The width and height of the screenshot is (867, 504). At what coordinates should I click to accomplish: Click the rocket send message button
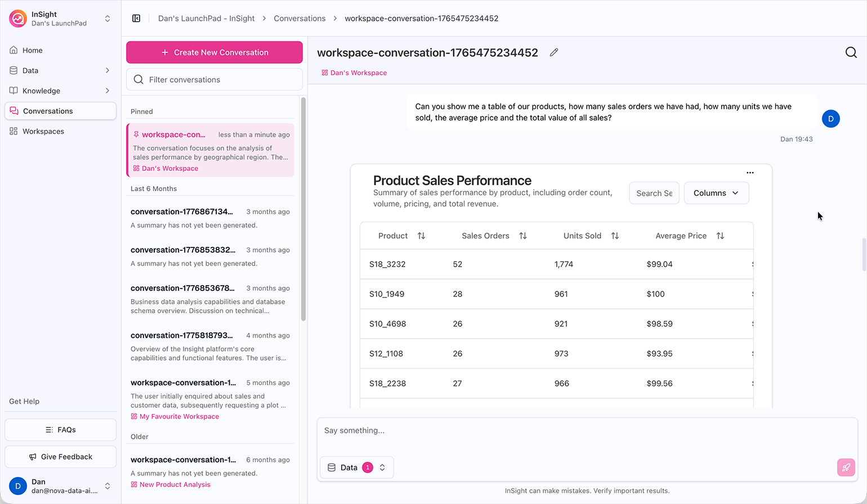coord(846,467)
